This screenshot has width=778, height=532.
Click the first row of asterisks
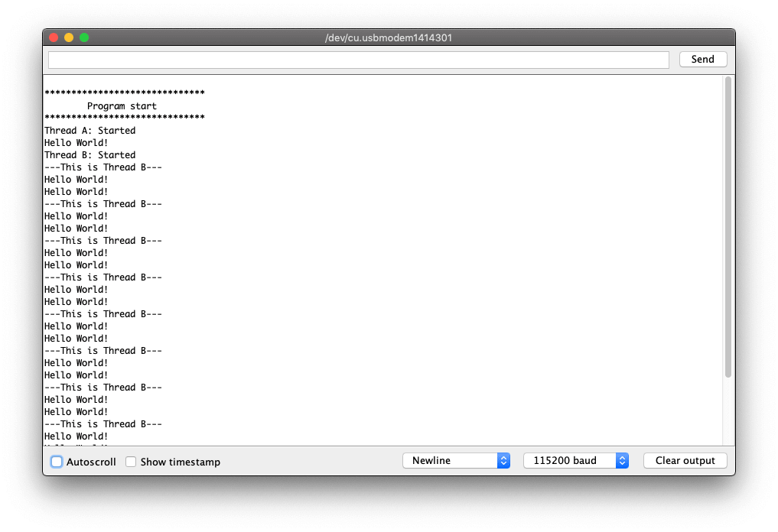click(124, 93)
